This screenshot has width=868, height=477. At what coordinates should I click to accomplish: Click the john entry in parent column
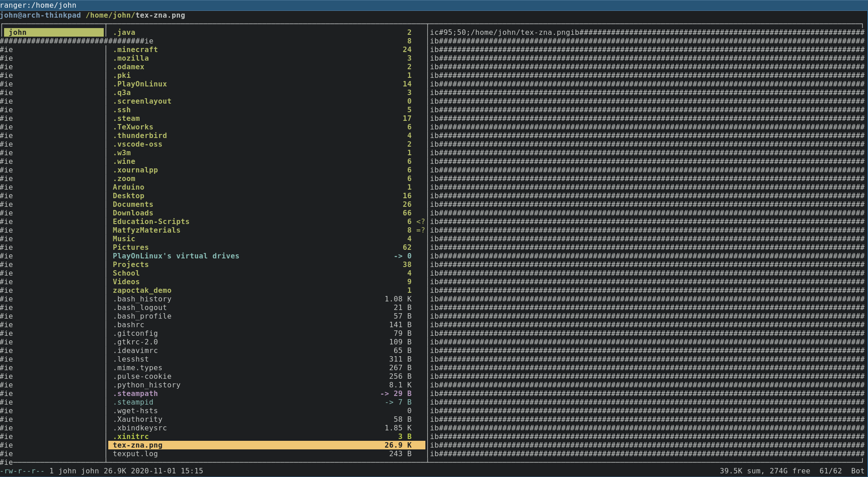54,32
